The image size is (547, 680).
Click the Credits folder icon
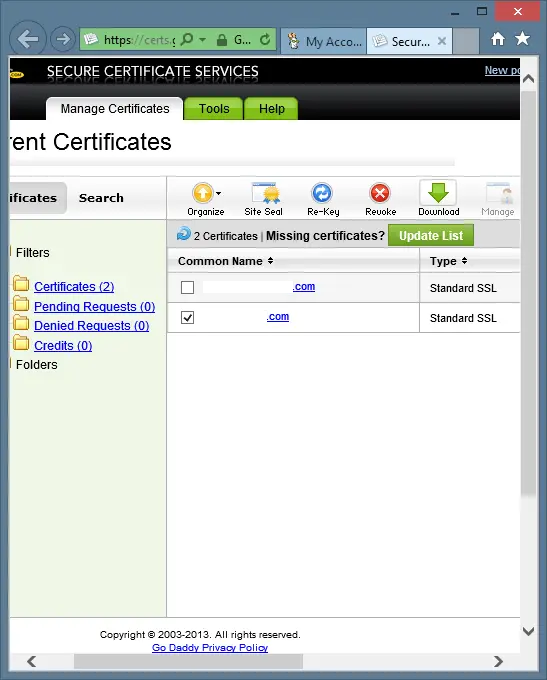tap(21, 343)
